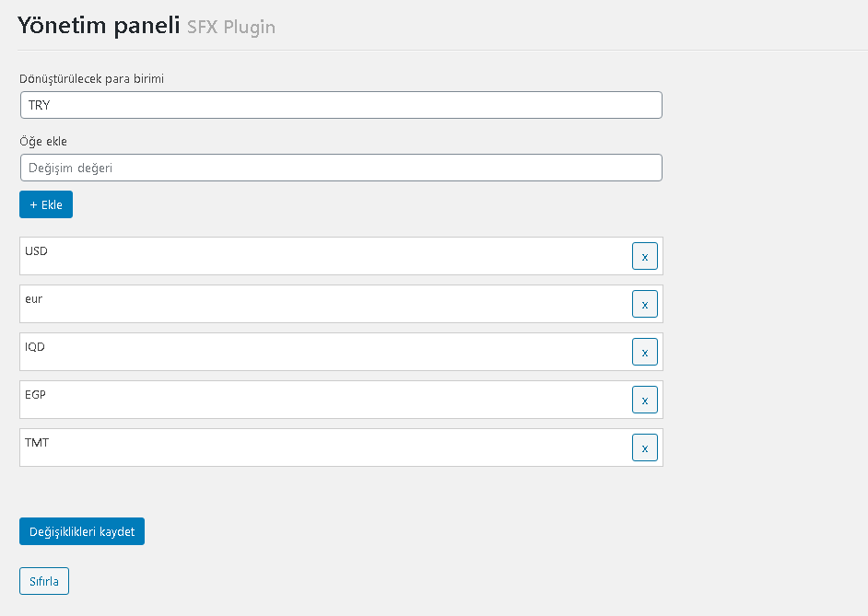Image resolution: width=868 pixels, height=616 pixels.
Task: Click the Yönetim paneli heading
Action: click(99, 26)
